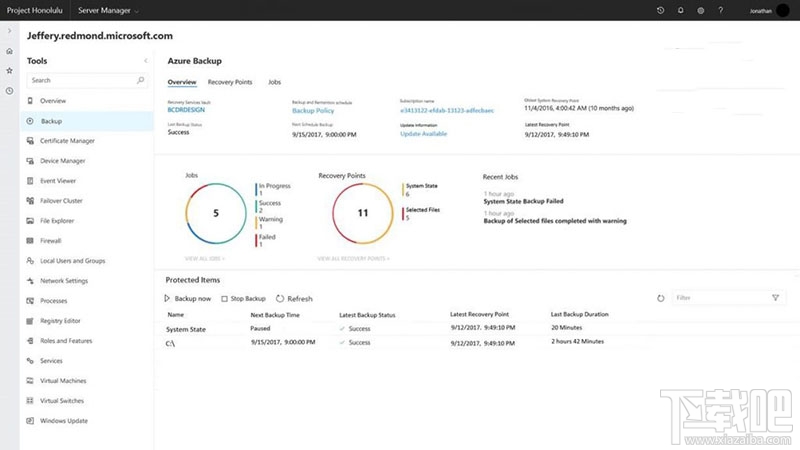The width and height of the screenshot is (800, 450).
Task: Click the Registry Editor icon
Action: (30, 320)
